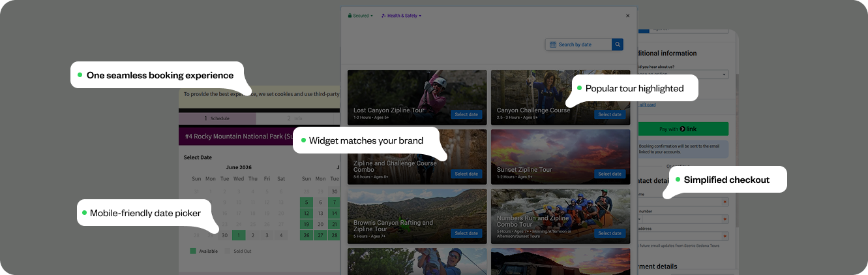Click the cookie notice banner text

click(261, 94)
